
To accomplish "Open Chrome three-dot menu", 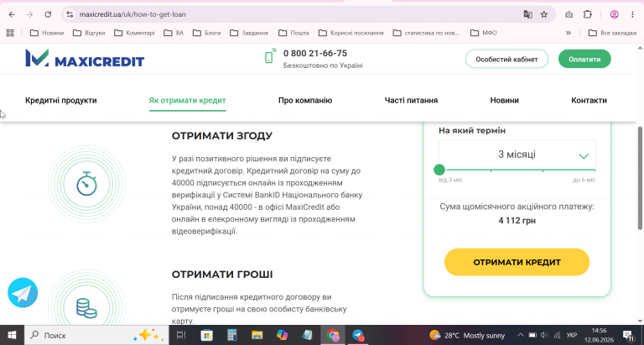I will [632, 14].
